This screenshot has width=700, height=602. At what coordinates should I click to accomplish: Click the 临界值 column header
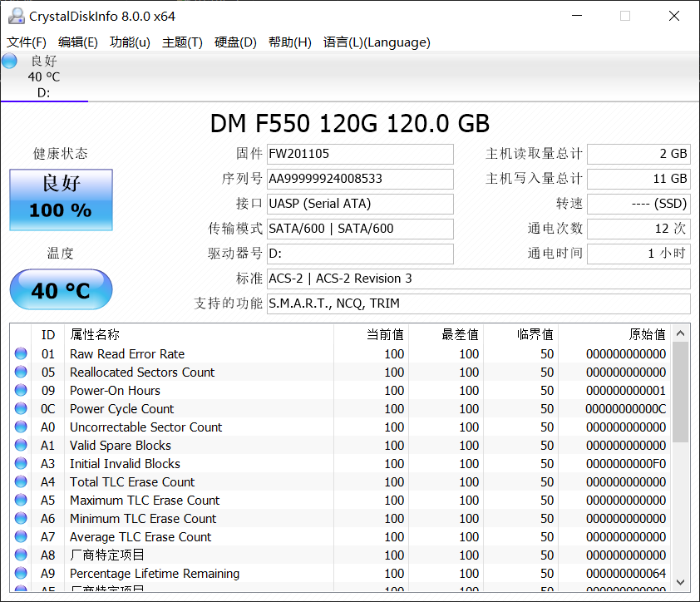tap(521, 334)
